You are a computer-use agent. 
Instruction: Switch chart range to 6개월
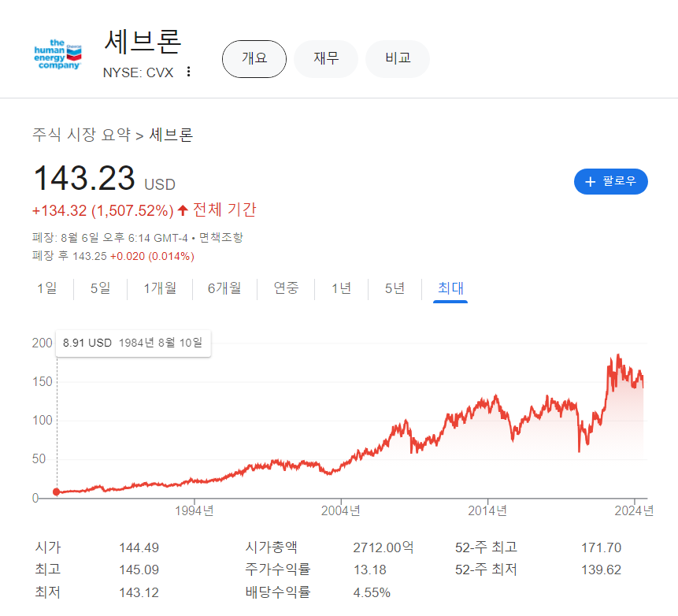(224, 288)
